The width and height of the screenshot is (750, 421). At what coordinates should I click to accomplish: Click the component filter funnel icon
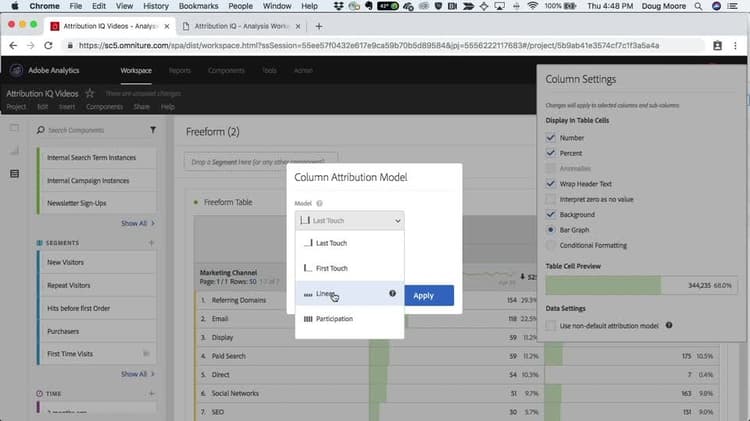pos(153,130)
